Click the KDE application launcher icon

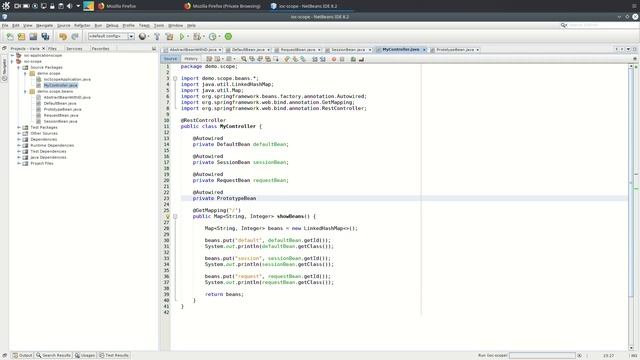pyautogui.click(x=6, y=6)
